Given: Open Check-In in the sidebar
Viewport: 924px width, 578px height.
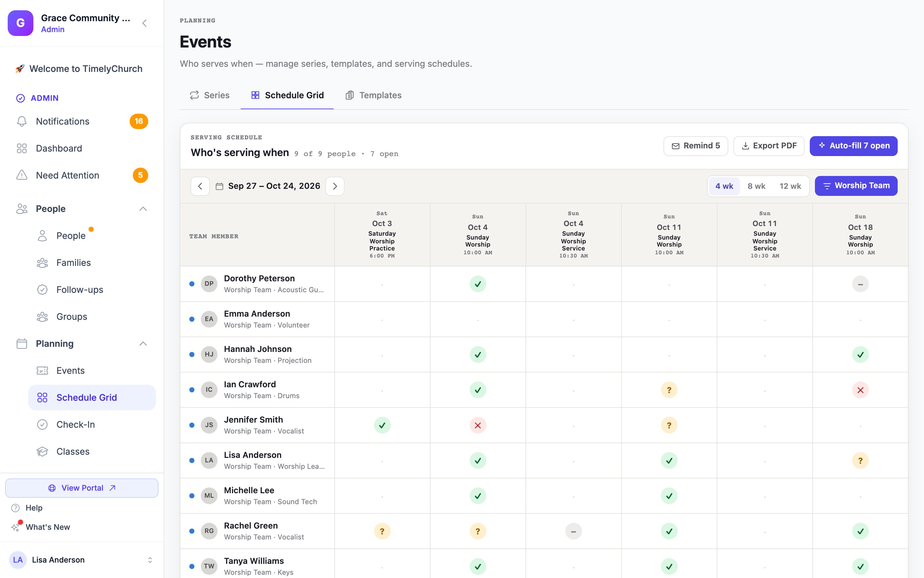Looking at the screenshot, I should click(92, 424).
